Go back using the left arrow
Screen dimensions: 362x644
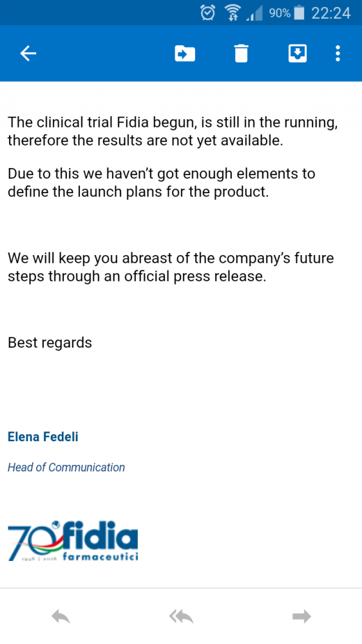28,53
